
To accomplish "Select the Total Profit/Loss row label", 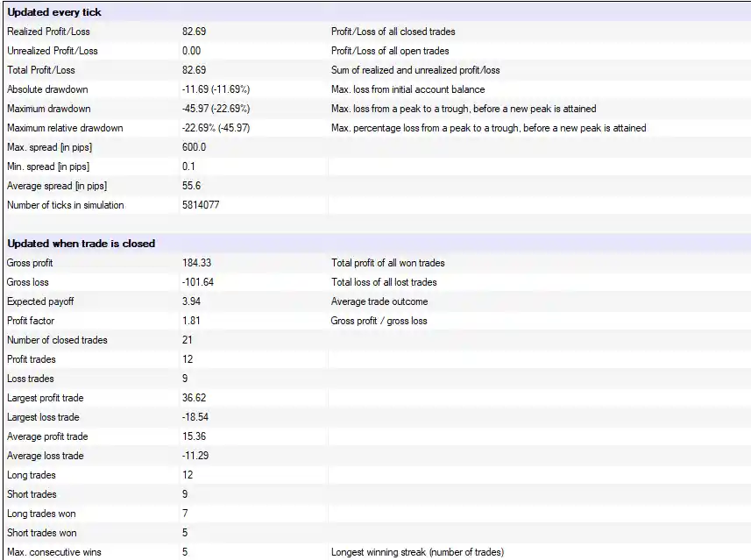I will 41,70.
